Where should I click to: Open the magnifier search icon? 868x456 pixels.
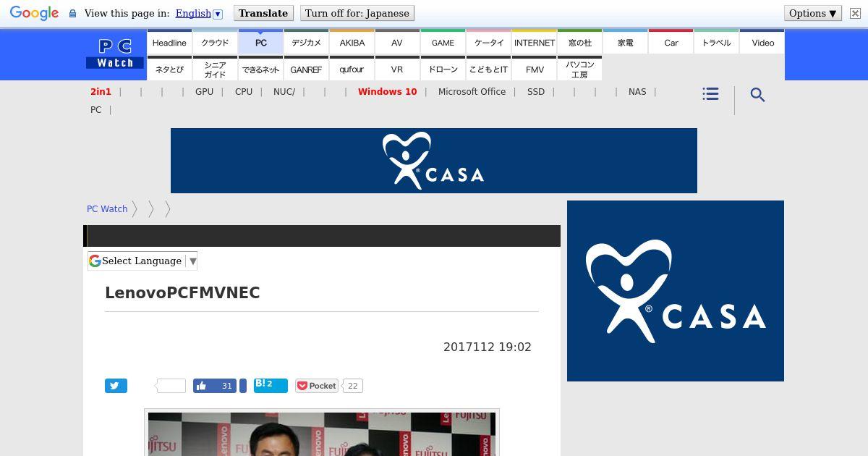click(x=757, y=95)
